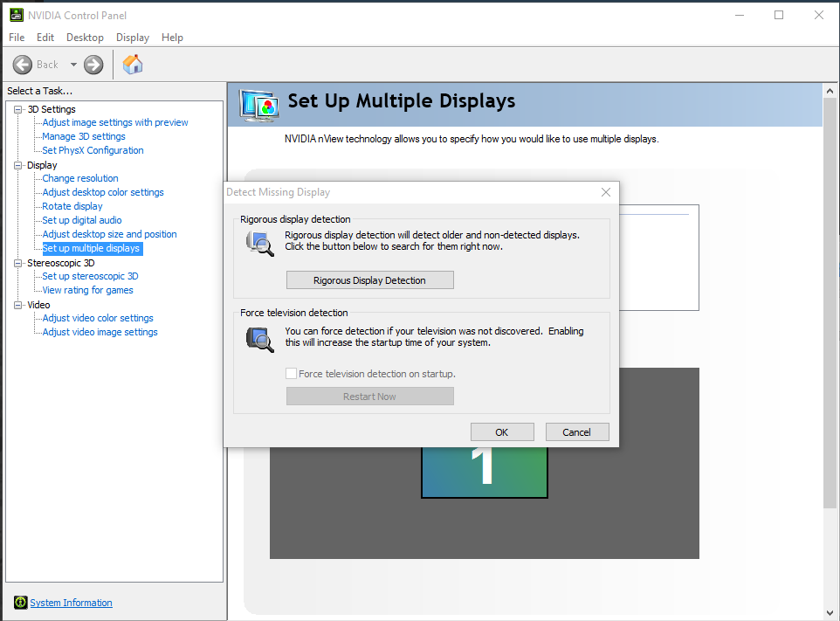
Task: Open Set PhysX Configuration task
Action: (x=93, y=150)
